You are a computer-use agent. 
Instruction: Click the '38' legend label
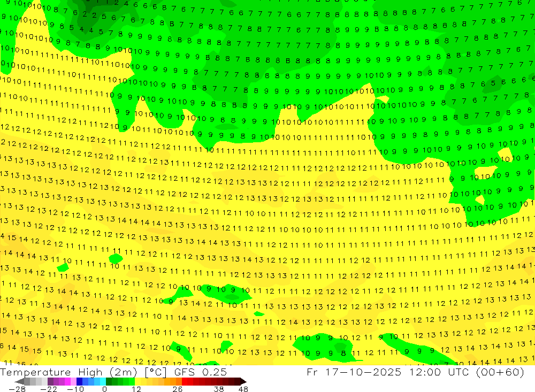point(219,389)
